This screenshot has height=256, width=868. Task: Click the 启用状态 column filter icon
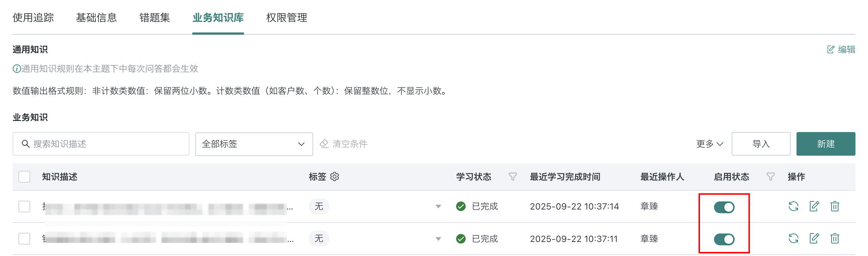[770, 177]
